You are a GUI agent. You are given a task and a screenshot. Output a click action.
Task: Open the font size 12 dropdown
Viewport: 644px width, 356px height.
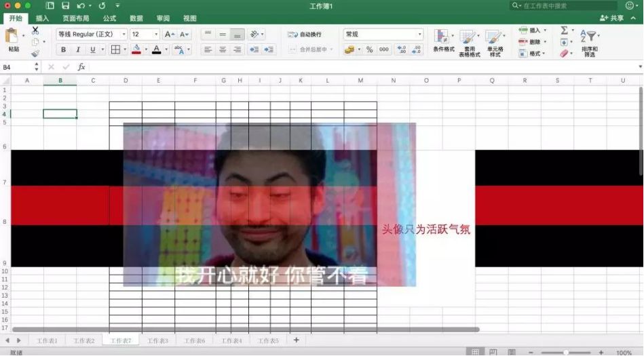[155, 34]
